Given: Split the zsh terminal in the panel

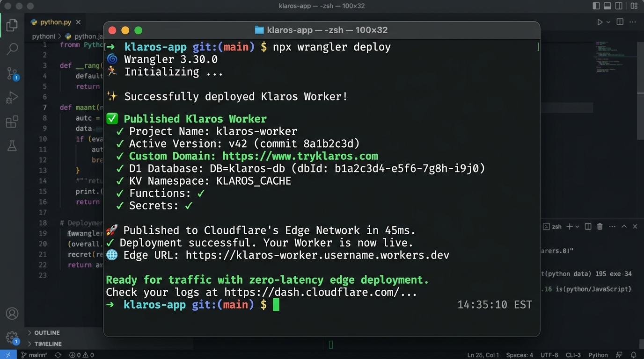Looking at the screenshot, I should point(588,226).
